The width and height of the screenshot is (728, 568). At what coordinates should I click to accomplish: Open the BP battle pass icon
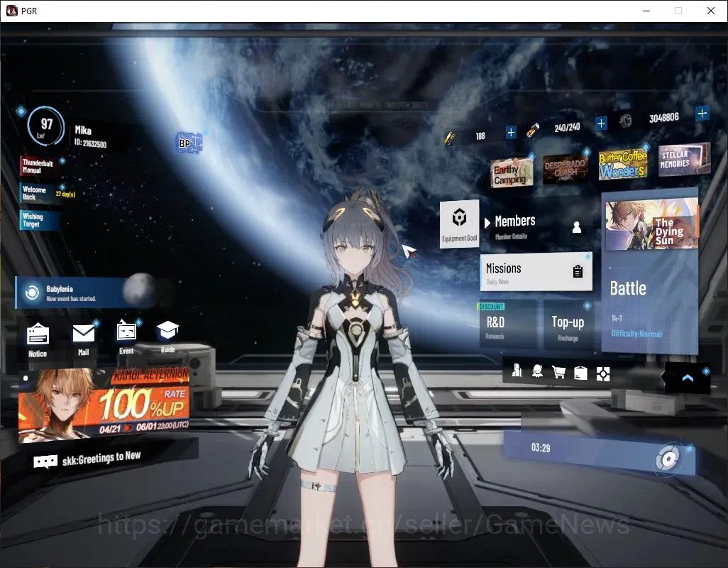pos(189,143)
